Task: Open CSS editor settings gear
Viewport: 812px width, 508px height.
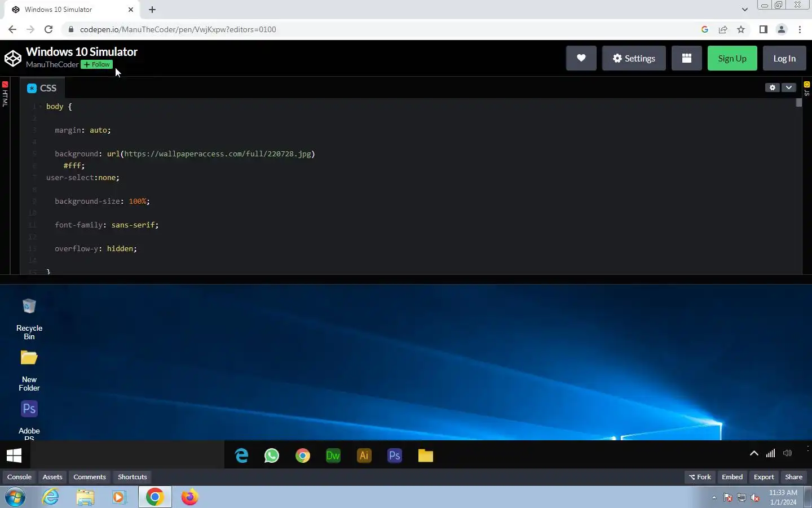Action: [772, 87]
